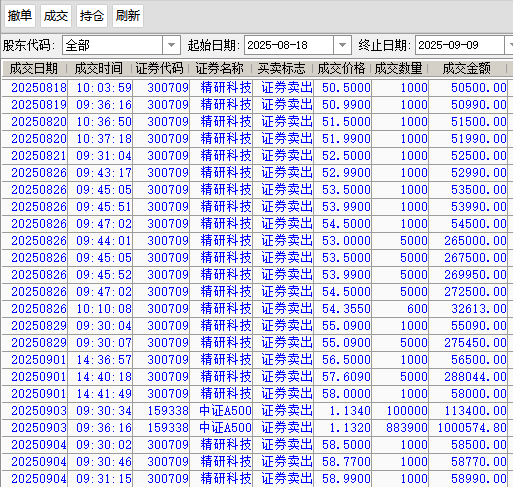Click the 终止日期 field showing 2025-09-09
The height and width of the screenshot is (487, 513).
click(x=459, y=45)
